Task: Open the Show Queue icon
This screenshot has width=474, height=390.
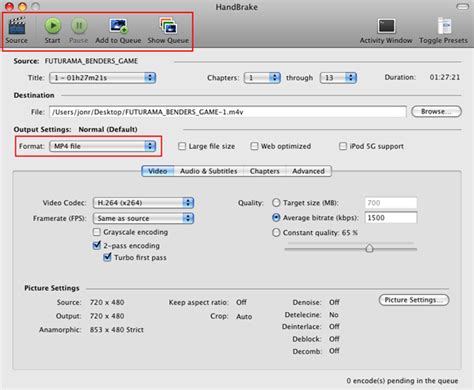Action: (168, 26)
